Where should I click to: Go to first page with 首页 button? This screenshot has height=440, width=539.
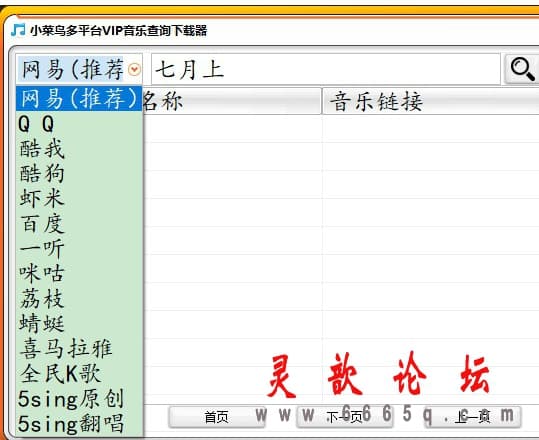[x=217, y=417]
